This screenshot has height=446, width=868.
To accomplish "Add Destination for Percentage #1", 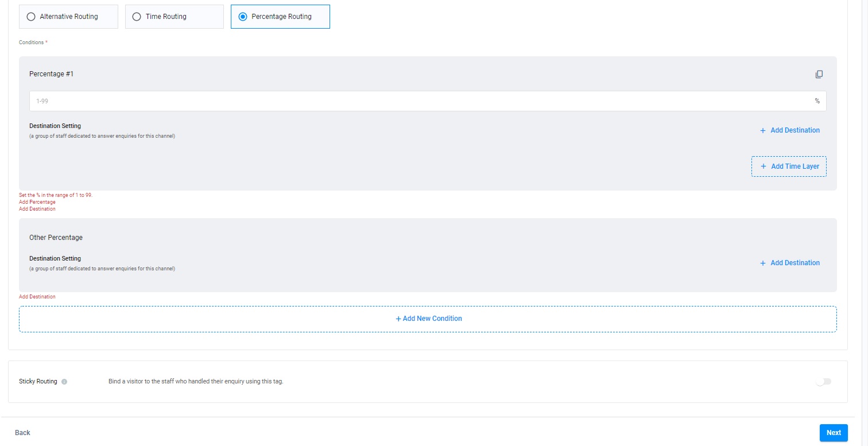I will tap(789, 130).
